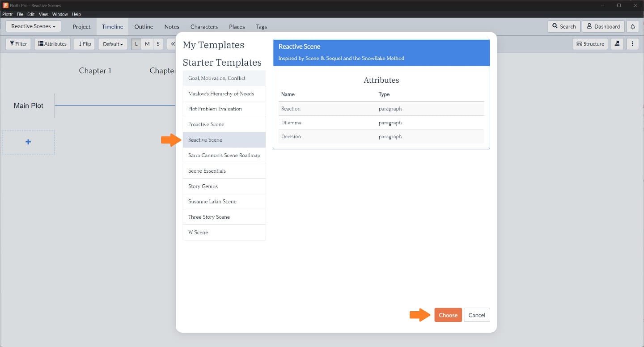Open the timeline Filter
The image size is (644, 347).
[18, 44]
